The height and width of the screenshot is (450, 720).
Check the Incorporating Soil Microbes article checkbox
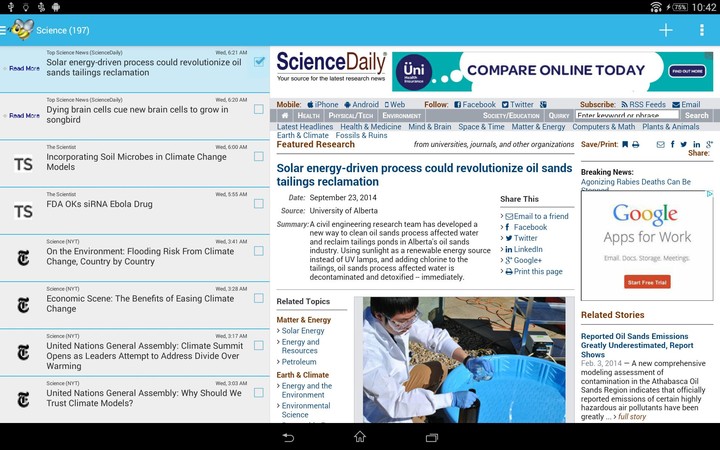point(259,156)
